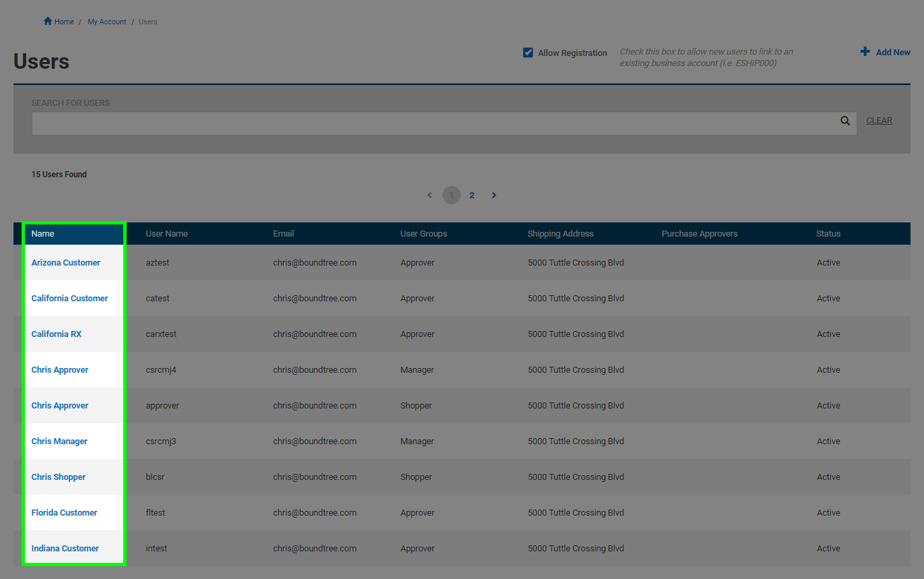Advance to the next page with the right chevron

pyautogui.click(x=494, y=195)
